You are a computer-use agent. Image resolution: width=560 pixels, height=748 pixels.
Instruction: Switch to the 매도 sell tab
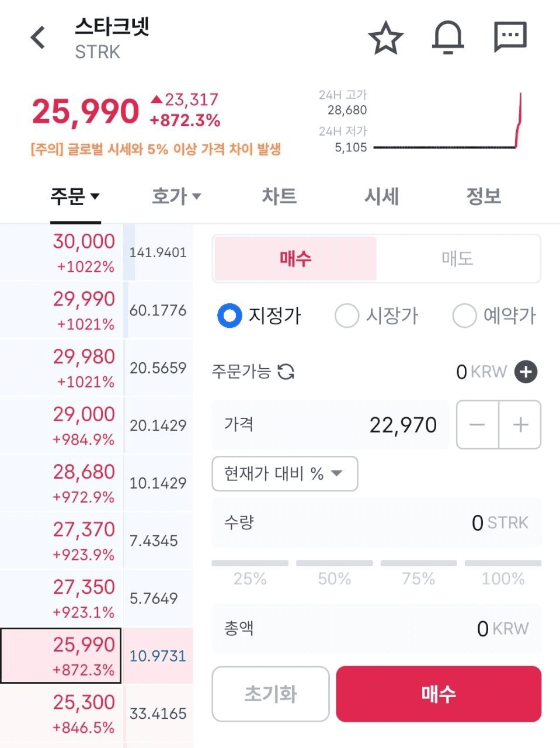[x=457, y=258]
